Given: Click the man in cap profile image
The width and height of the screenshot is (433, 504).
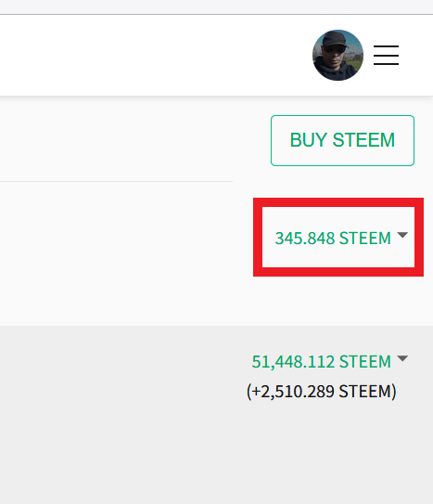Looking at the screenshot, I should click(x=337, y=56).
